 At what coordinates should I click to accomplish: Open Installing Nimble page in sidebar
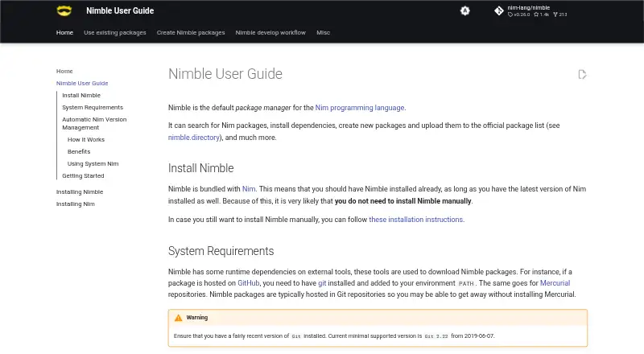(80, 191)
